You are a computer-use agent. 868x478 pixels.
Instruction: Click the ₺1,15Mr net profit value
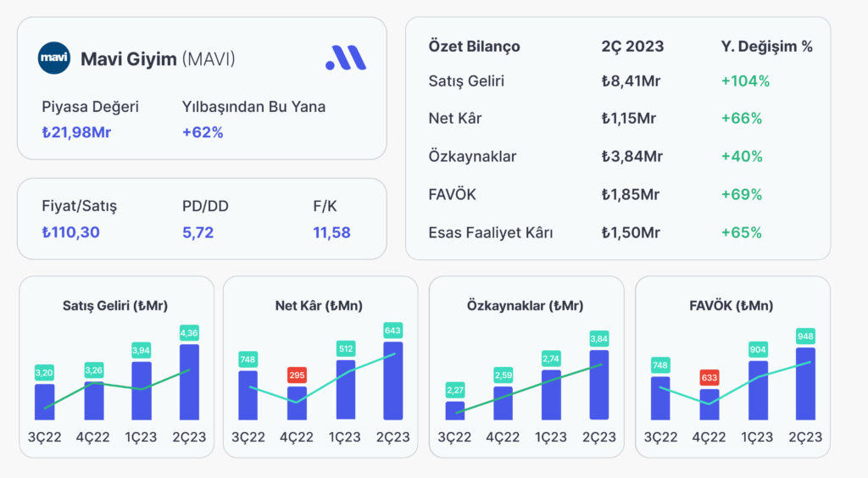629,119
